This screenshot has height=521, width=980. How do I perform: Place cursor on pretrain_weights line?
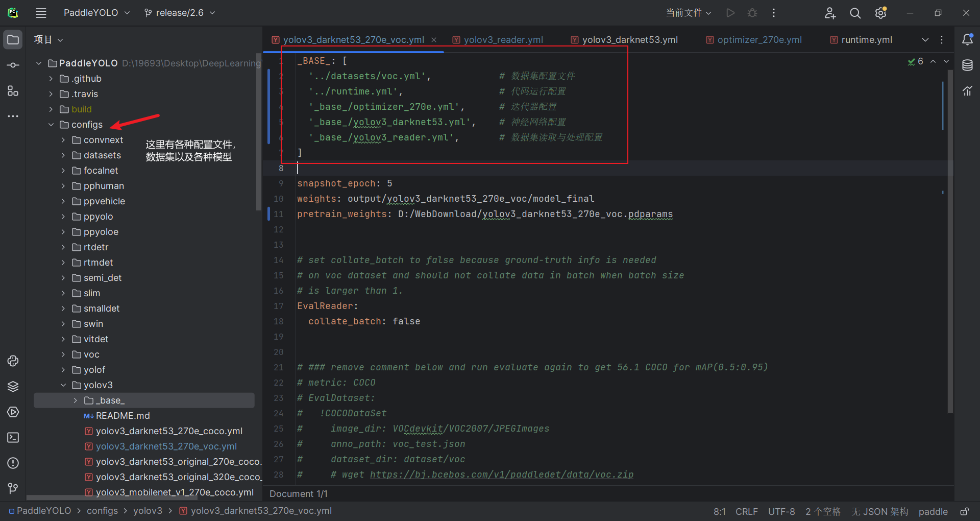[x=485, y=214]
